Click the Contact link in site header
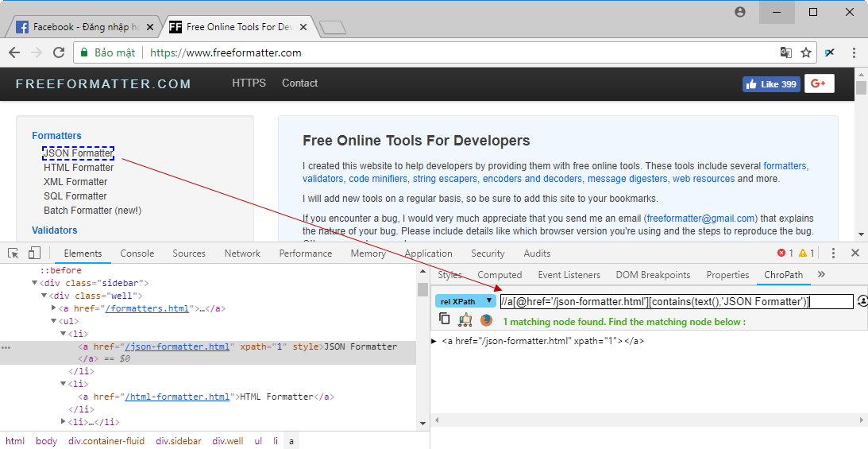This screenshot has height=449, width=868. (299, 83)
